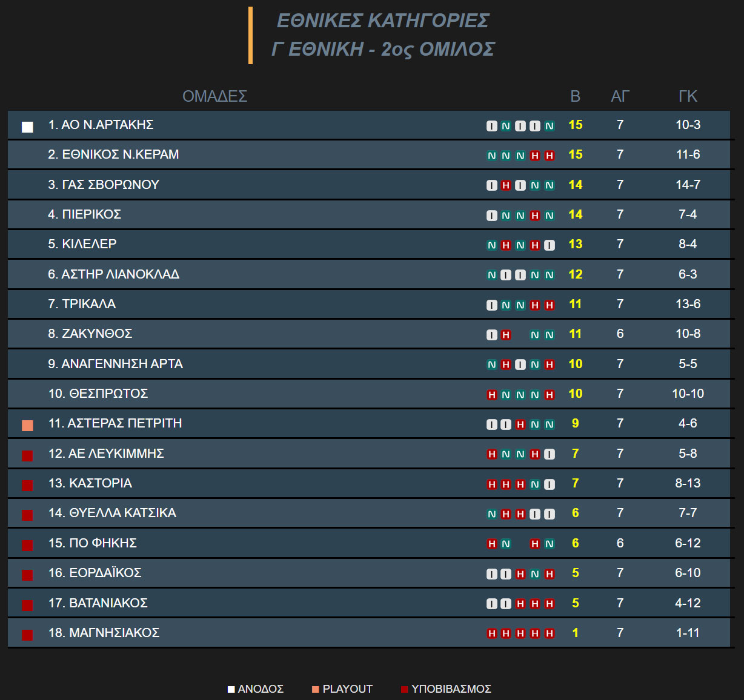This screenshot has width=744, height=700.
Task: Click the last form badge in ΑΕ ΛΕΥΚΙΜΜΗΣ row
Action: [x=550, y=454]
